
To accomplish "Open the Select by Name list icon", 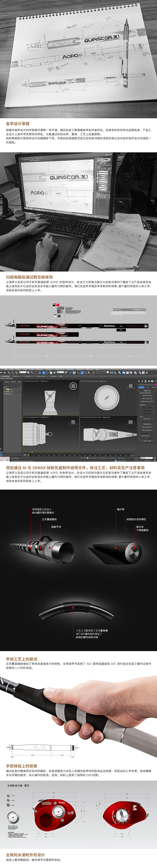I will [32, 373].
